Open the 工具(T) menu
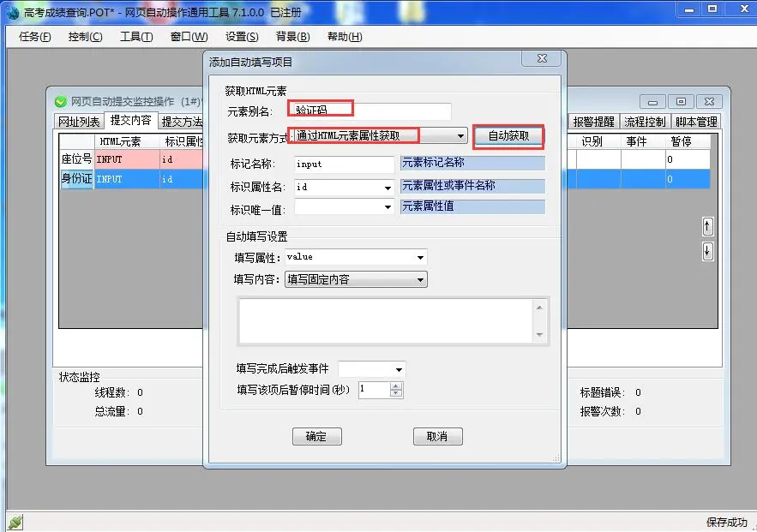Screen dimensions: 757x532 pyautogui.click(x=136, y=36)
